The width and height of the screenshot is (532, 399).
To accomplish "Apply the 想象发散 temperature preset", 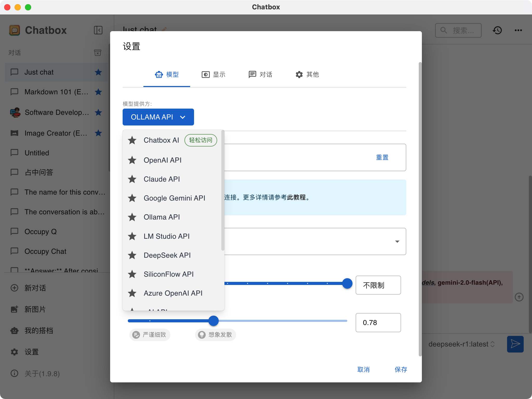I will 215,335.
